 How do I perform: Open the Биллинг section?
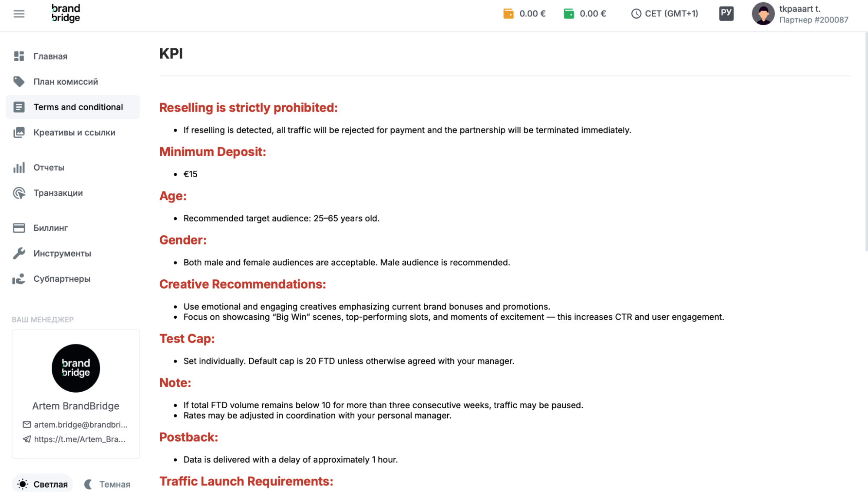click(x=73, y=228)
